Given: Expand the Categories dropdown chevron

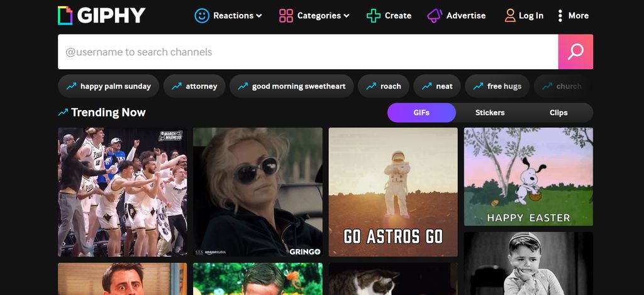Looking at the screenshot, I should (x=346, y=16).
